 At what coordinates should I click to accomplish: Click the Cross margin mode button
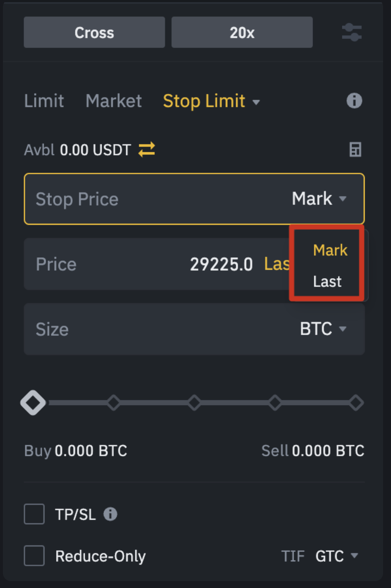94,33
